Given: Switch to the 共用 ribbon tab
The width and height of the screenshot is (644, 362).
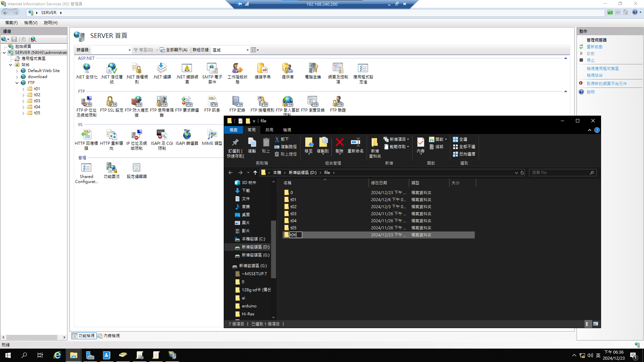Looking at the screenshot, I should pos(269,130).
